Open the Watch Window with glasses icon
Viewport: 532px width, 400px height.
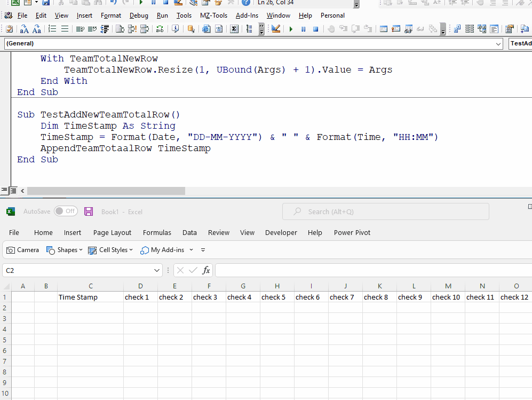pyautogui.click(x=408, y=29)
